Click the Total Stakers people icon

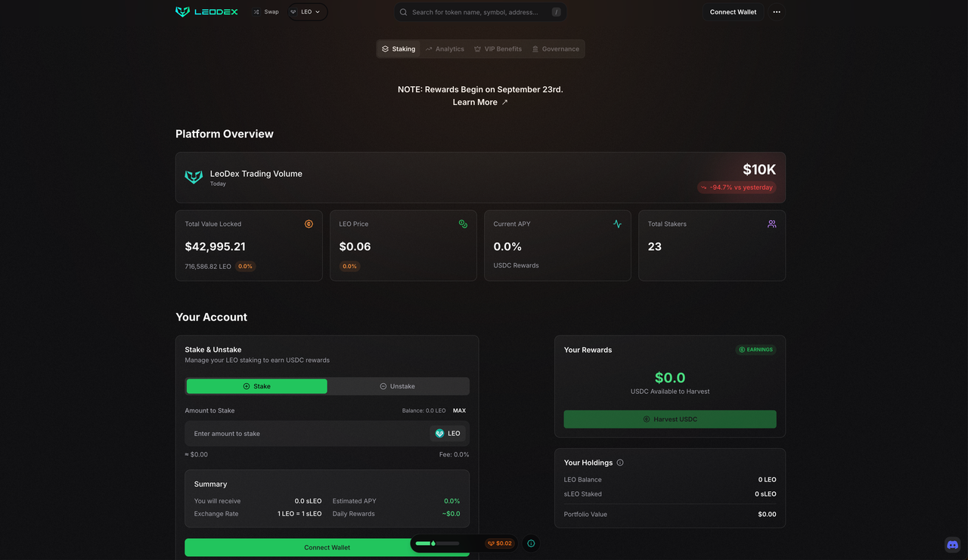[x=771, y=224]
